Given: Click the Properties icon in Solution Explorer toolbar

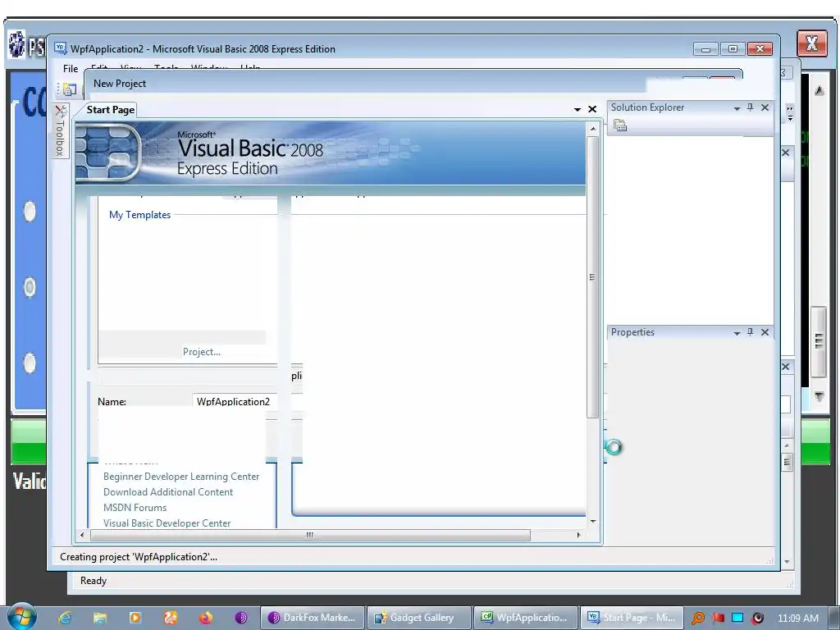Looking at the screenshot, I should coord(620,126).
